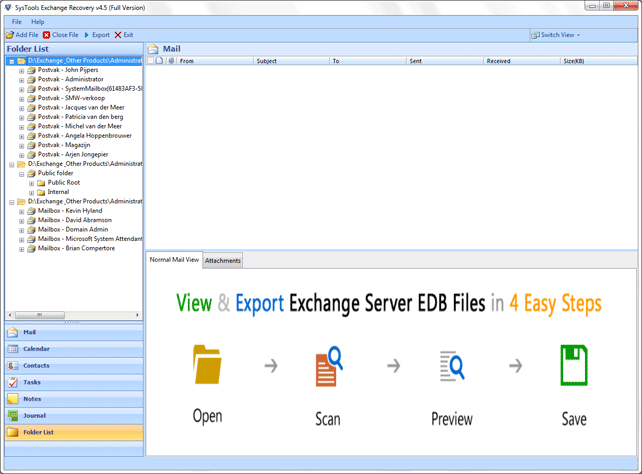Screen dimensions: 642x474
Task: Expand the Public Root folder
Action: coord(32,184)
